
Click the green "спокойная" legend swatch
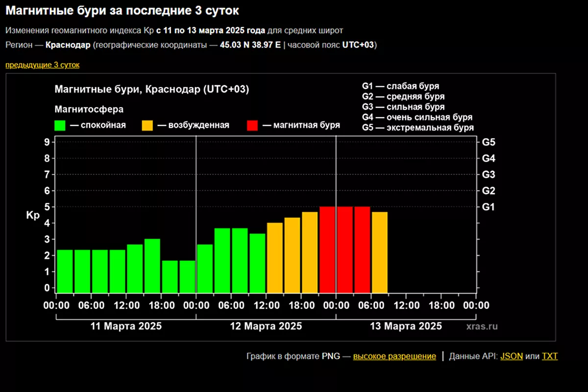pyautogui.click(x=60, y=125)
